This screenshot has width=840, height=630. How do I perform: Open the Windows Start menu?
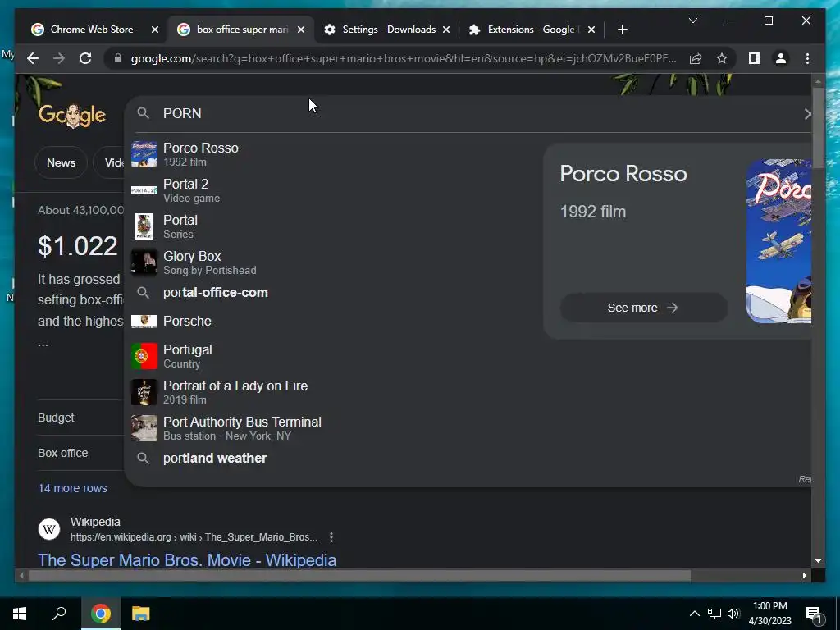coord(20,614)
